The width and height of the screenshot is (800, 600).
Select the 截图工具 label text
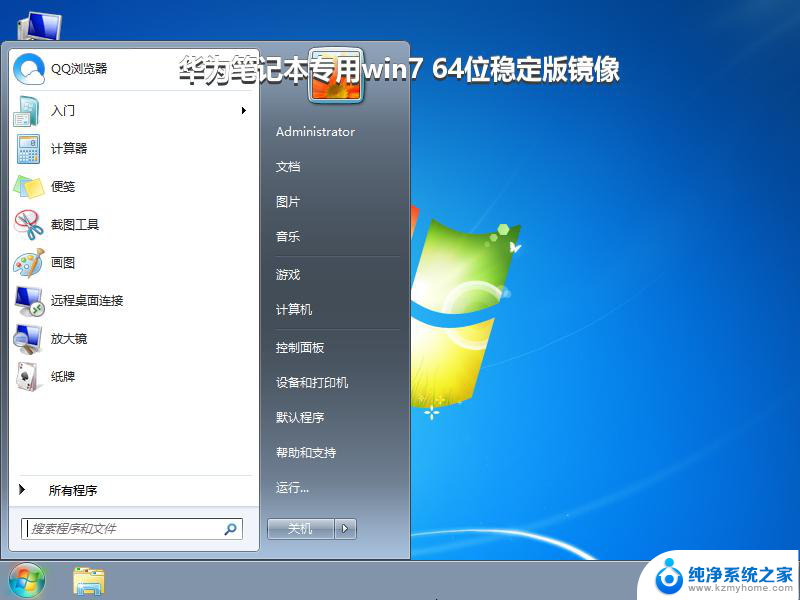pyautogui.click(x=74, y=225)
